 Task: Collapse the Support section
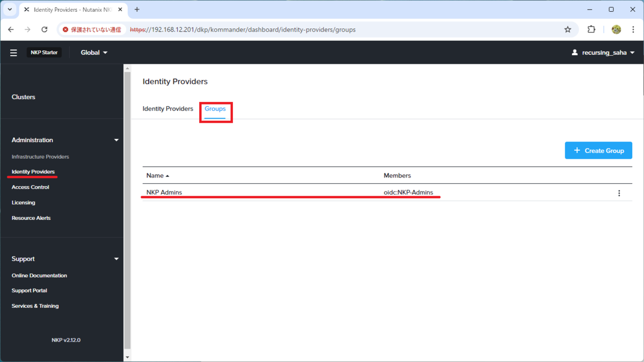pos(116,259)
